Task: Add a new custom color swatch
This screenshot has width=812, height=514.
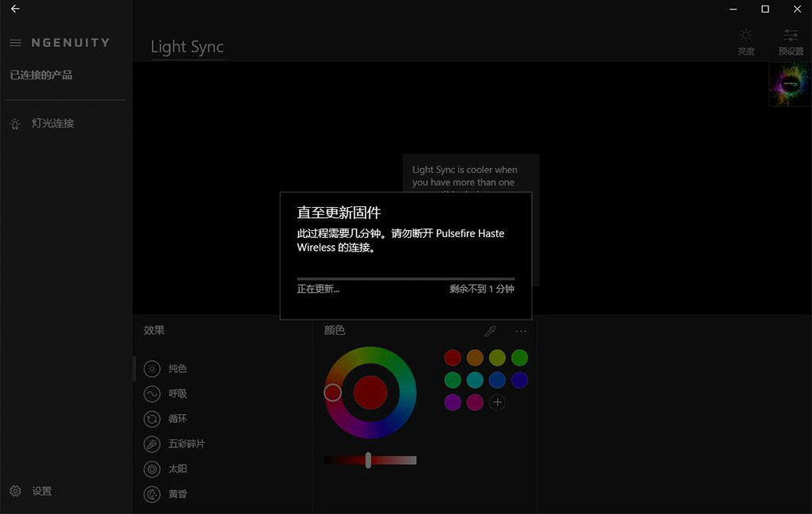Action: [497, 402]
